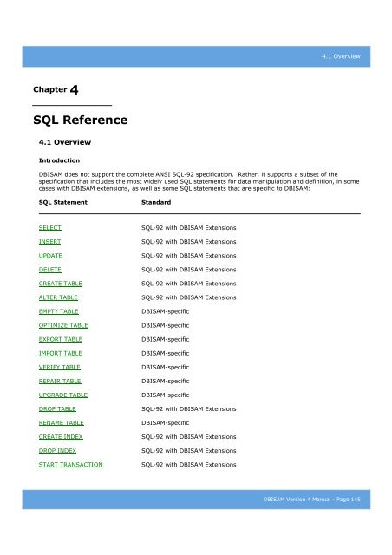Open the RENAME TABLE link

pyautogui.click(x=62, y=422)
